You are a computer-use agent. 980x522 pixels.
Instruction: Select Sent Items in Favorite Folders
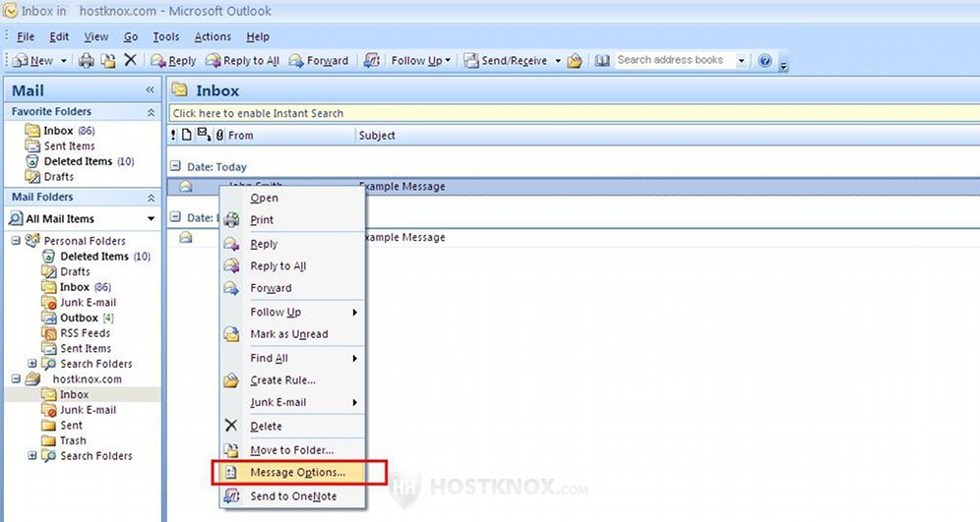pos(60,146)
